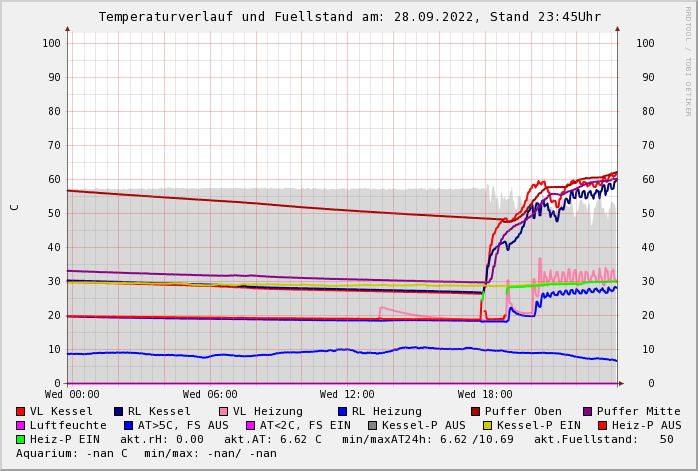This screenshot has height=471, width=698.
Task: Select the Puffer Oben legend swatch
Action: (x=475, y=411)
